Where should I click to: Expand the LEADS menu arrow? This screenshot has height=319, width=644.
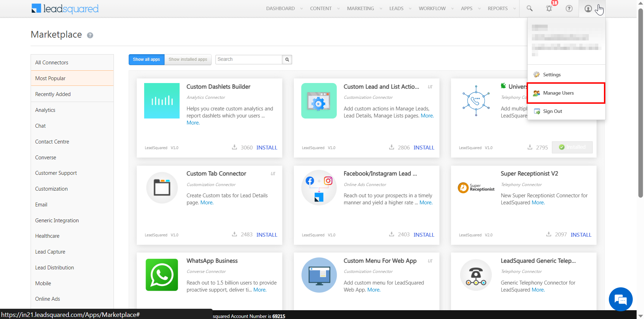(x=410, y=9)
